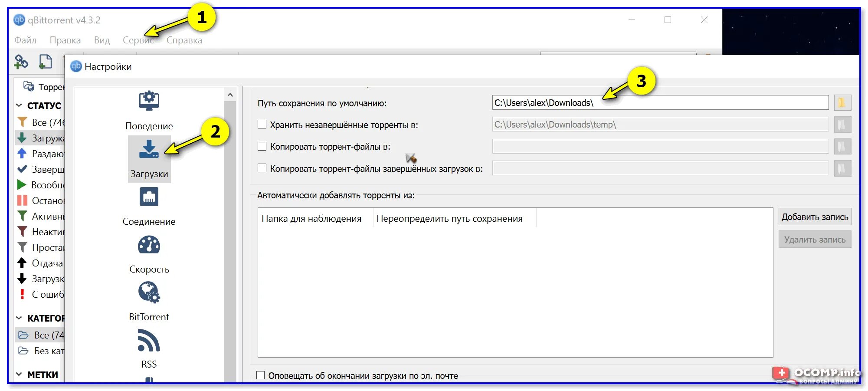
Task: Filter by Возобновлённые status in sidebar
Action: pyautogui.click(x=40, y=185)
